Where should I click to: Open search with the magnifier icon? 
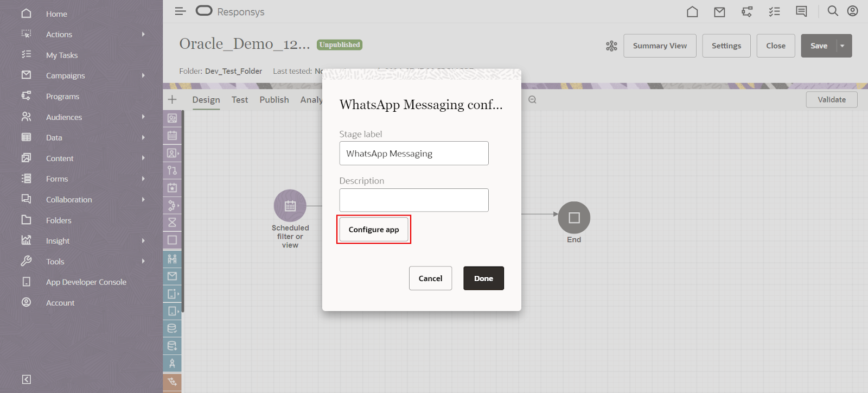(x=833, y=11)
